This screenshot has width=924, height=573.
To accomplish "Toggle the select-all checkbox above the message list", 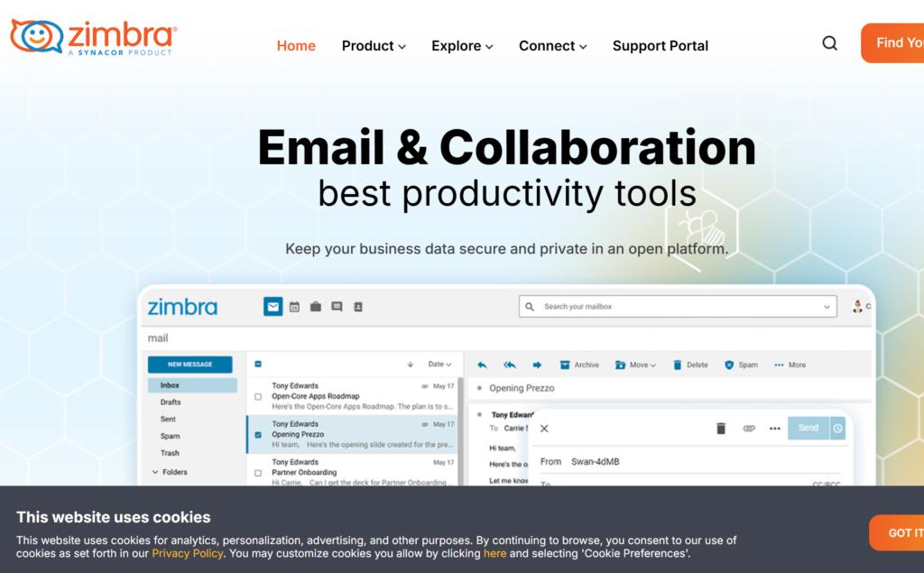I will pyautogui.click(x=258, y=365).
